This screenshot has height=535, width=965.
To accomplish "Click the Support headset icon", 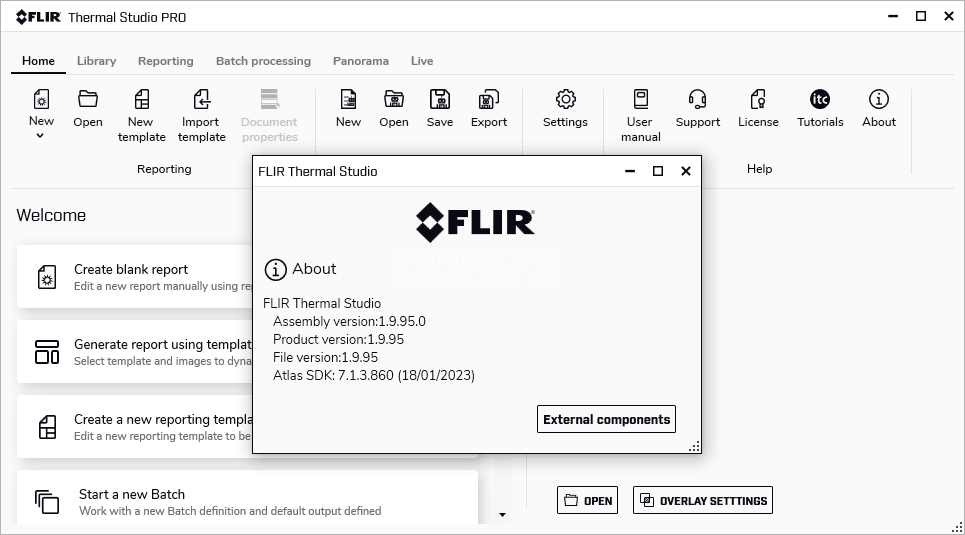I will [697, 99].
